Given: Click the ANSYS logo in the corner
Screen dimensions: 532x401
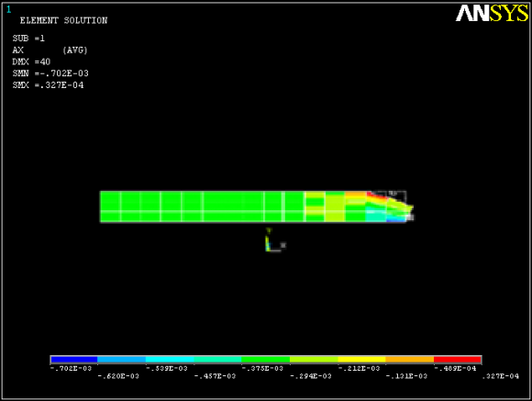Looking at the screenshot, I should 492,14.
